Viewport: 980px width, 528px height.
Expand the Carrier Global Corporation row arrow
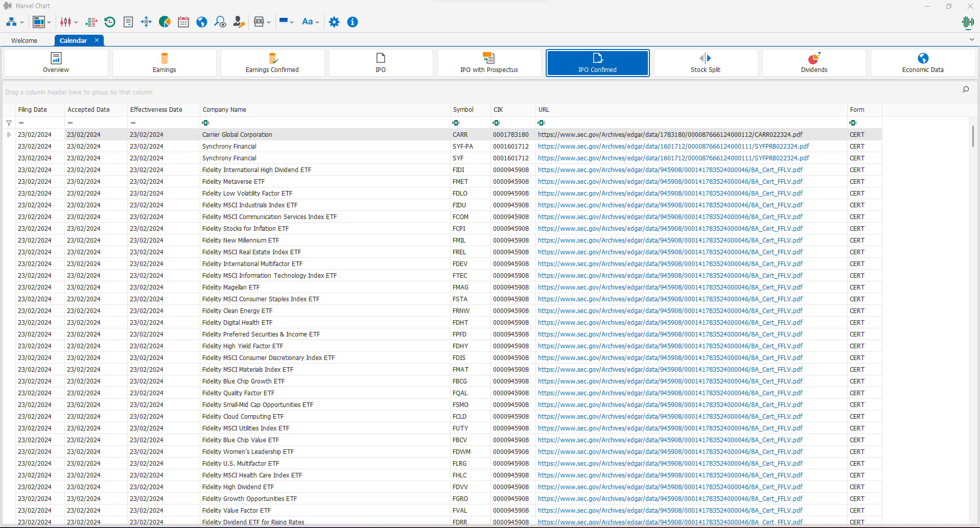tap(9, 135)
